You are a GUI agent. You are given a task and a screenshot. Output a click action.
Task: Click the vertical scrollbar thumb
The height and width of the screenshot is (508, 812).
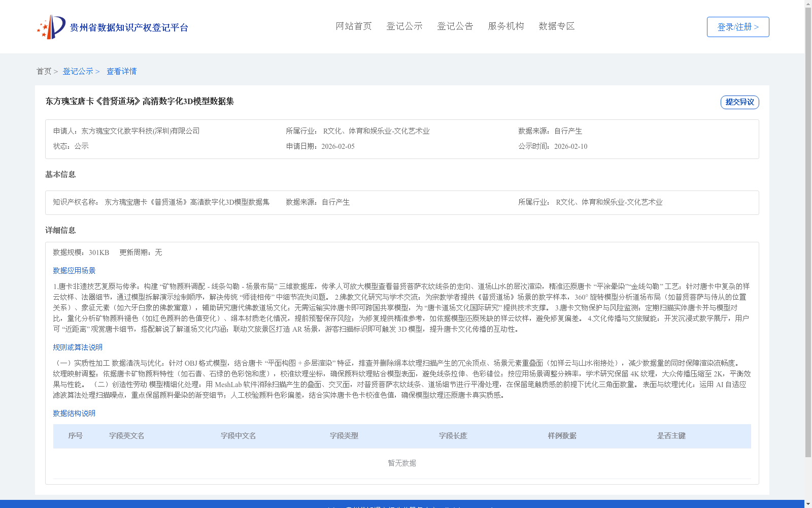point(808,233)
